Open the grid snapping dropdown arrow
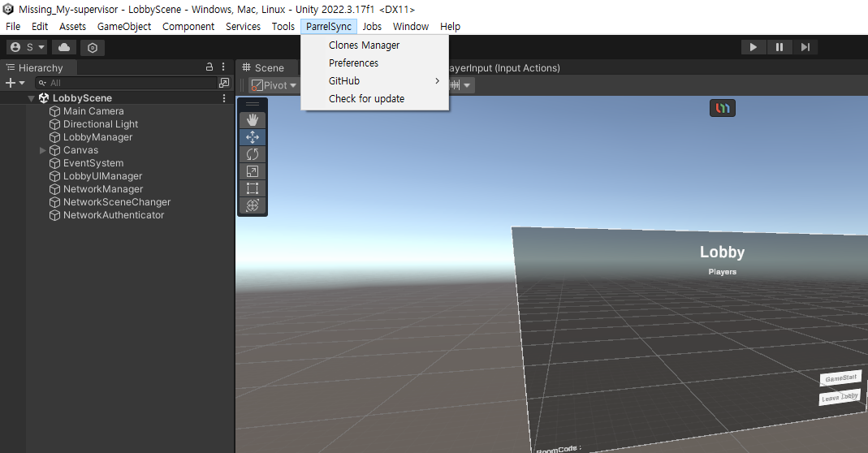Viewport: 868px width, 453px height. tap(467, 85)
